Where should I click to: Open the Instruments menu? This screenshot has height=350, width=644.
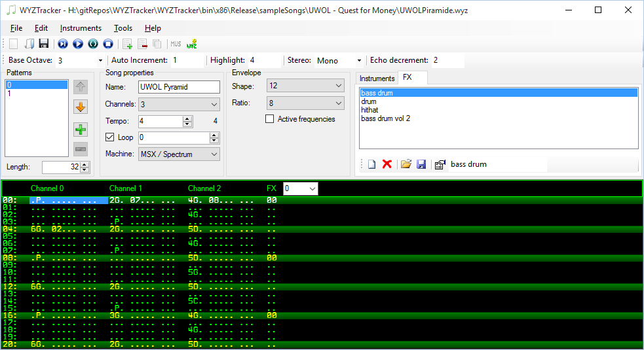point(81,28)
